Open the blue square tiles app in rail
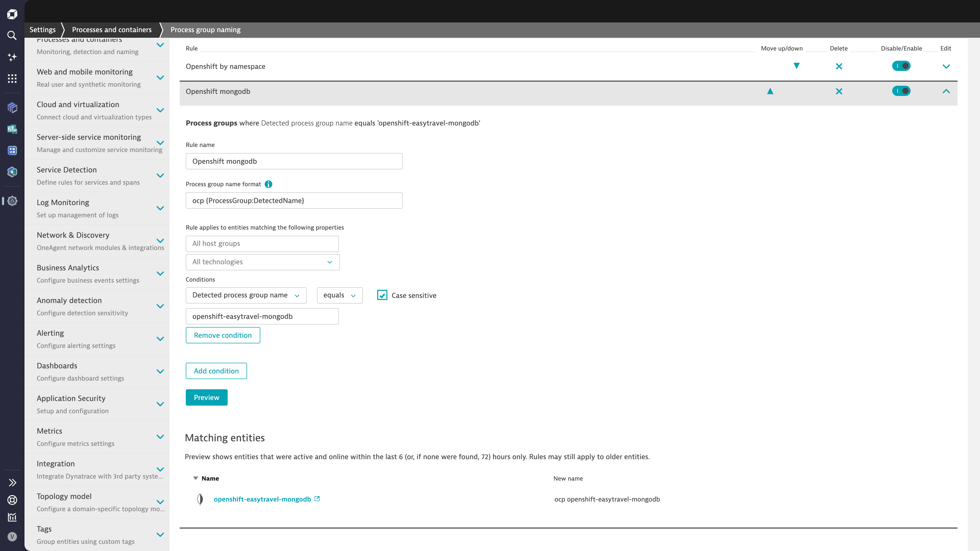Image resolution: width=980 pixels, height=551 pixels. pyautogui.click(x=12, y=151)
